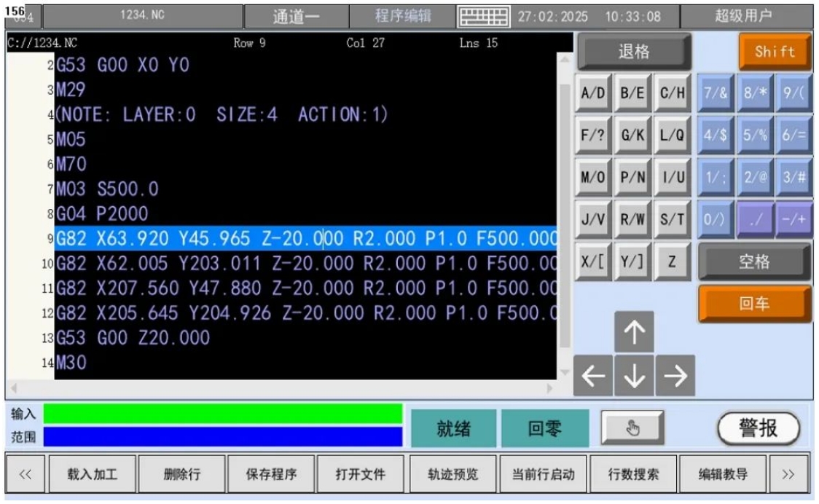Tap the ./ decimal key
This screenshot has width=819, height=504.
tap(755, 219)
